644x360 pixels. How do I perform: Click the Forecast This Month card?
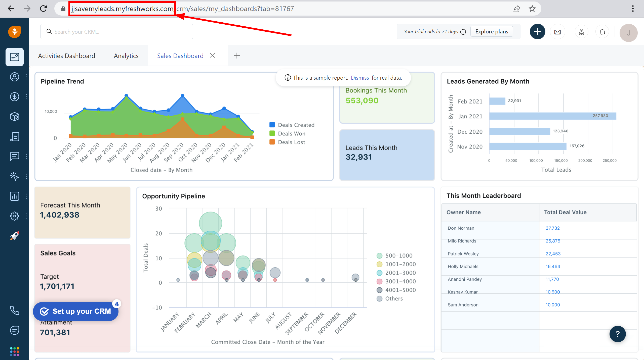(83, 213)
